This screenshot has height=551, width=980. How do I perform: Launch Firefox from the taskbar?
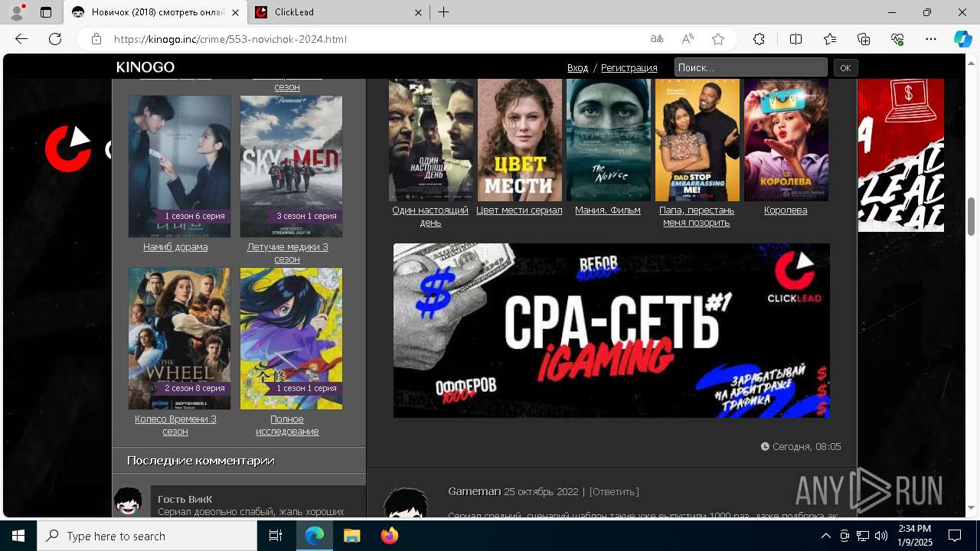tap(390, 536)
